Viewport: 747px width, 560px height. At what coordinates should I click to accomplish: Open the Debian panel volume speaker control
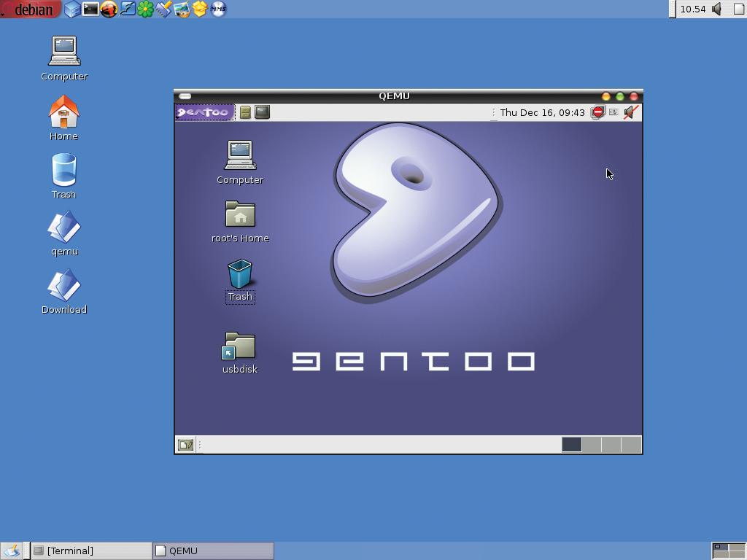point(717,9)
